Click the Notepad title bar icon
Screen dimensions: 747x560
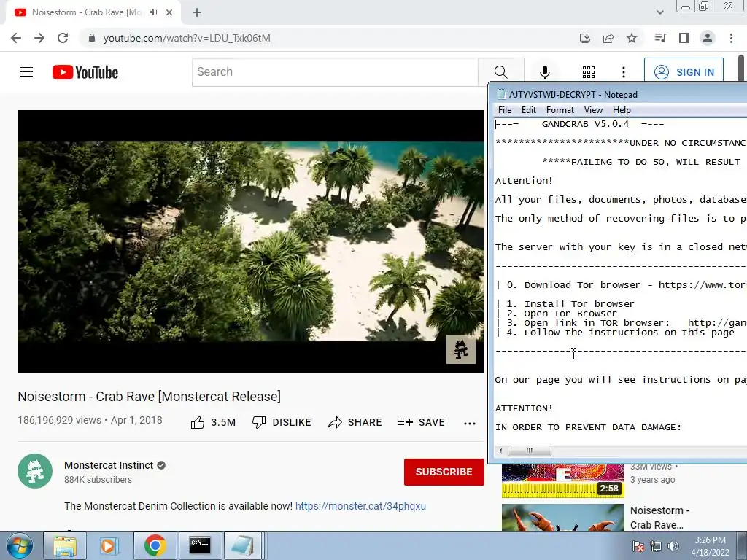[x=500, y=94]
